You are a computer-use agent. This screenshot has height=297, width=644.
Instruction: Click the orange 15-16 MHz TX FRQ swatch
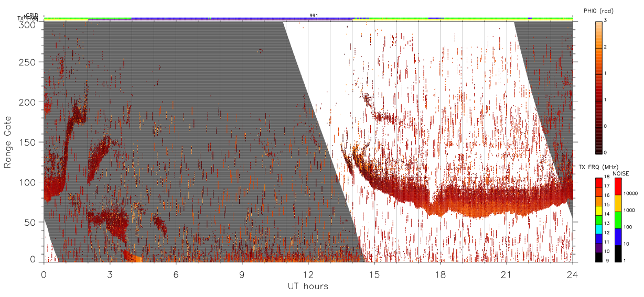(599, 201)
